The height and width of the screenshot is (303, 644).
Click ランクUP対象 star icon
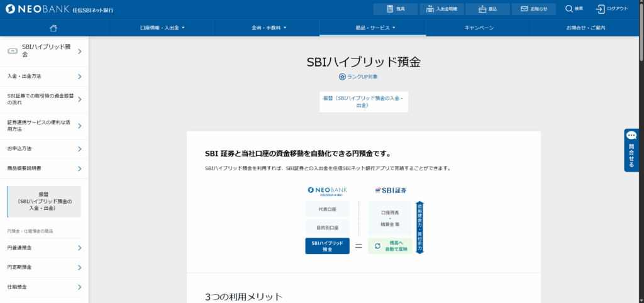pyautogui.click(x=342, y=77)
